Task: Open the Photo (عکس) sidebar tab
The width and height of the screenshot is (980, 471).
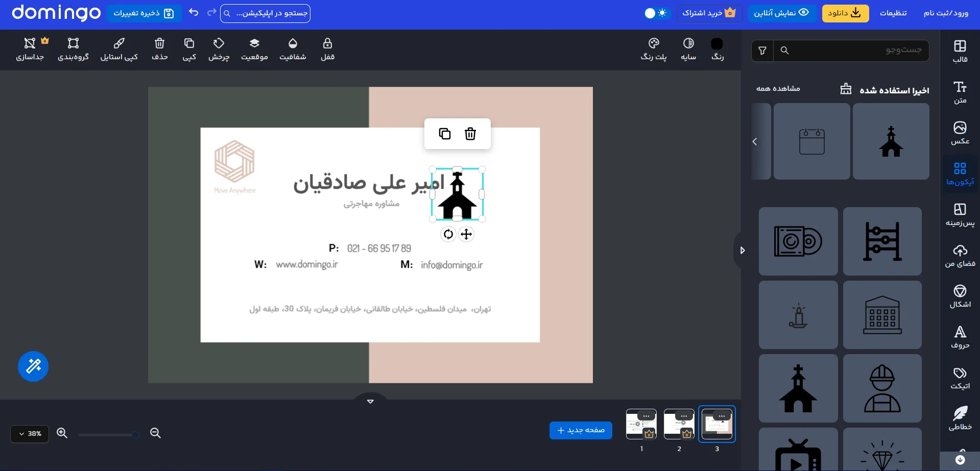Action: click(960, 133)
